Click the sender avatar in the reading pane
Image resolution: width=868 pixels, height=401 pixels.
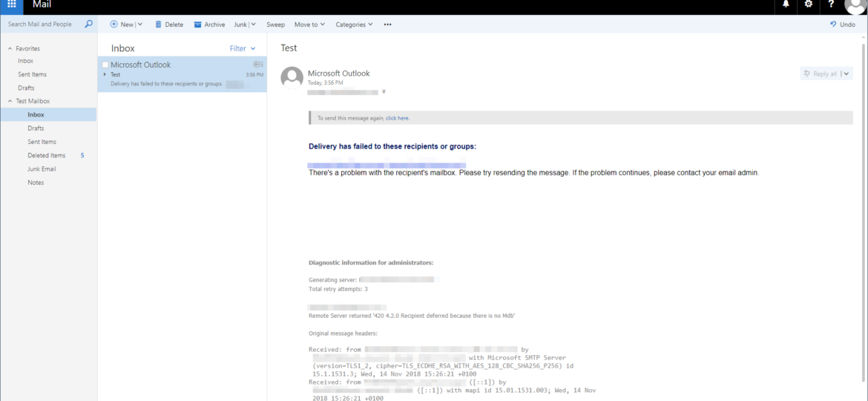coord(292,77)
